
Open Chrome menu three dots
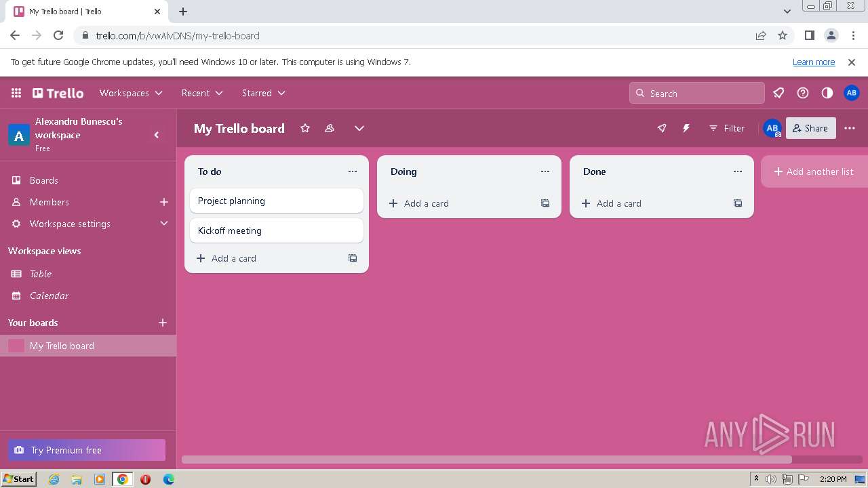pos(853,35)
